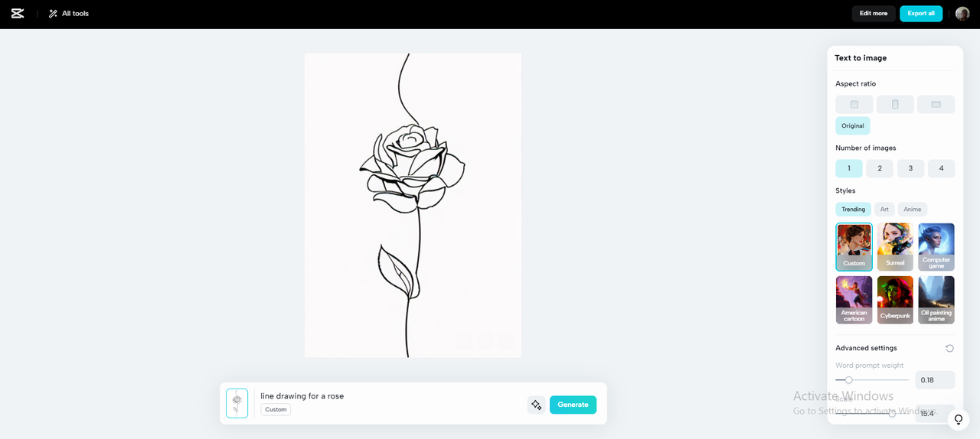Screen dimensions: 980x439
Task: Click the Export all button
Action: coord(921,13)
